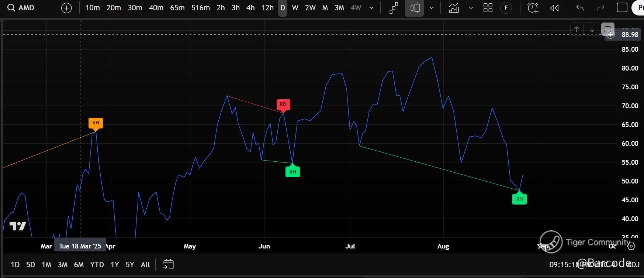The image size is (644, 278).
Task: Create a price alert with clock icon
Action: click(x=533, y=8)
